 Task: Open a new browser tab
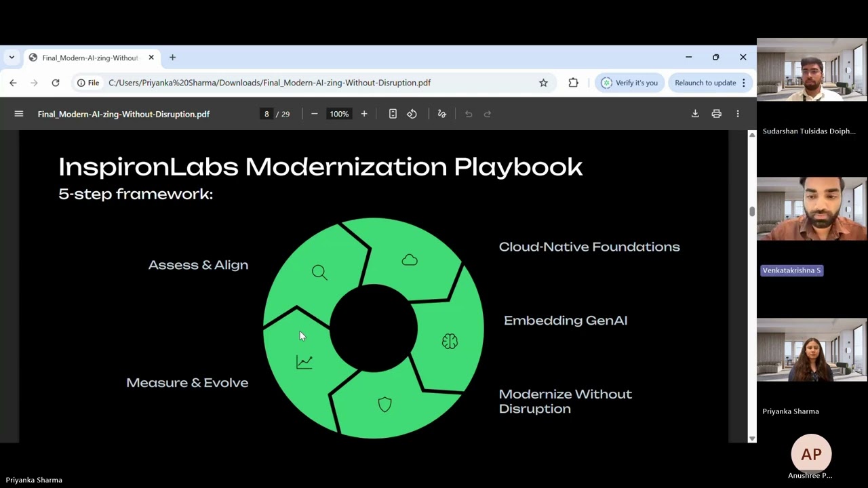point(172,58)
